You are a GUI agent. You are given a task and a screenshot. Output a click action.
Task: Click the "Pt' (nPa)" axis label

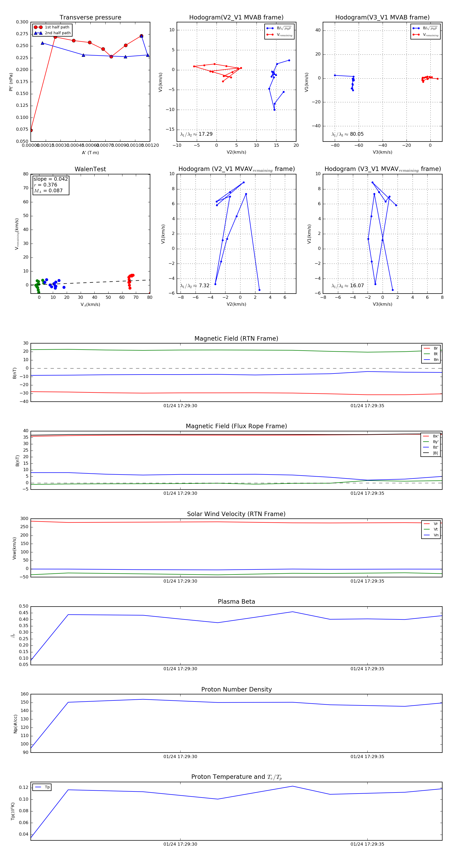click(x=11, y=82)
